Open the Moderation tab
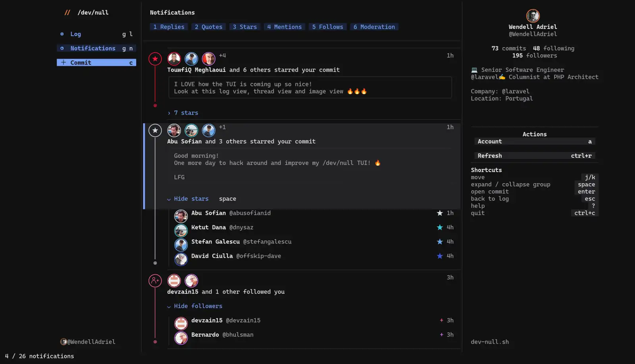Viewport: 635px width, 364px height. [374, 27]
